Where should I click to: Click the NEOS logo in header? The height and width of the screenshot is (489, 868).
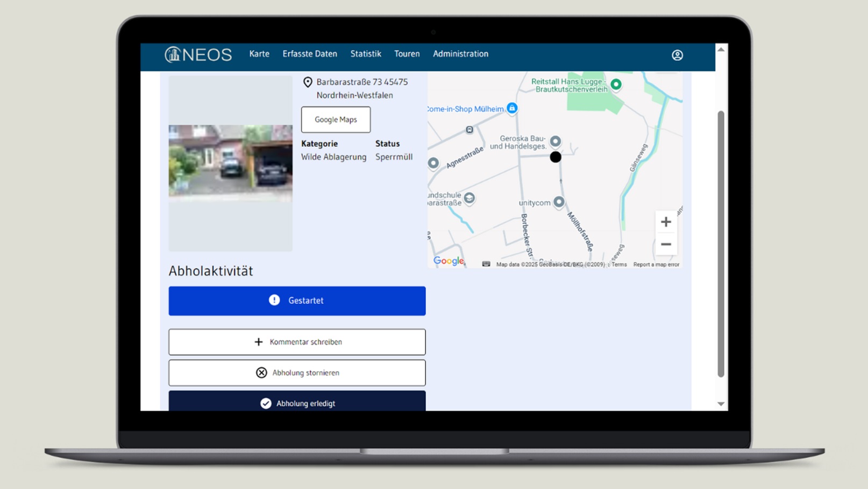click(x=198, y=54)
